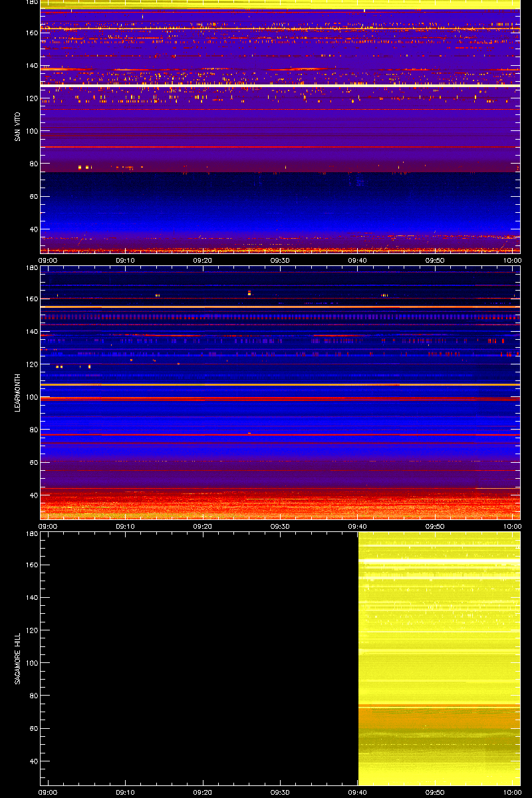Click the 10:00 time label under Learmonth plot
Screen dimensions: 532x798
click(512, 526)
